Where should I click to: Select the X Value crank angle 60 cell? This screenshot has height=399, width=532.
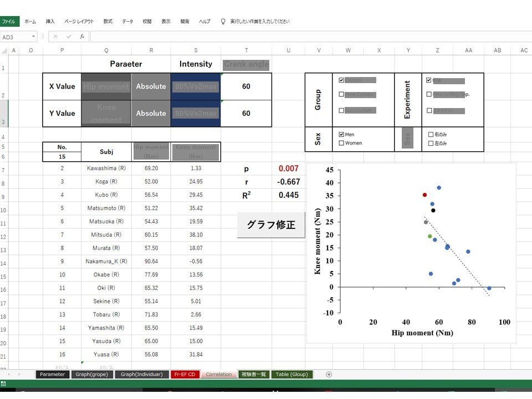246,86
